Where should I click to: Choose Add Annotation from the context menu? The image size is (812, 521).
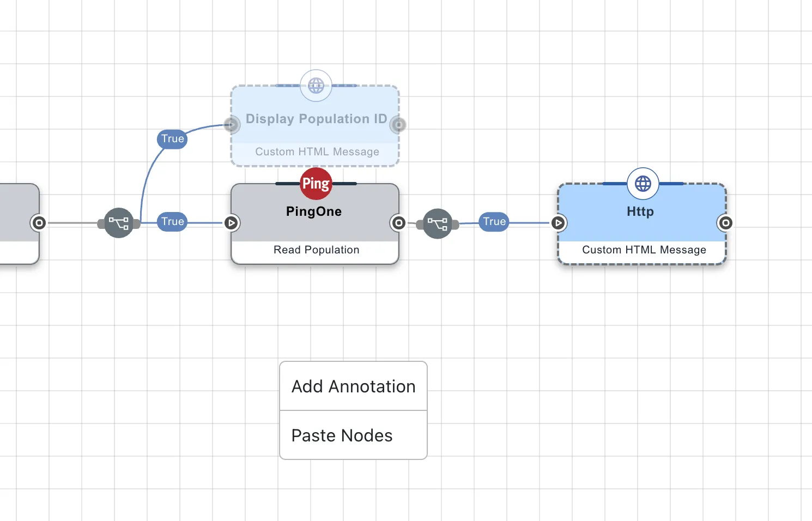coord(353,386)
